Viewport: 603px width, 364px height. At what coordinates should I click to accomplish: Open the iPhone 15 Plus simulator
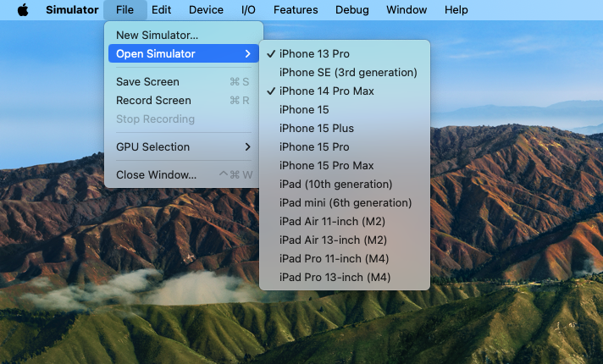point(345,129)
